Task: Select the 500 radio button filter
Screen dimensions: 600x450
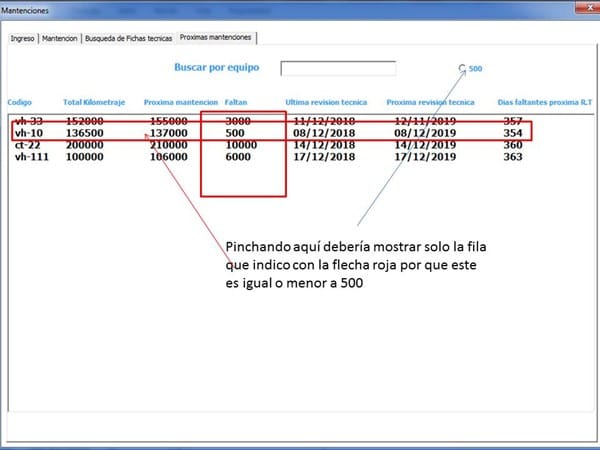Action: point(462,68)
